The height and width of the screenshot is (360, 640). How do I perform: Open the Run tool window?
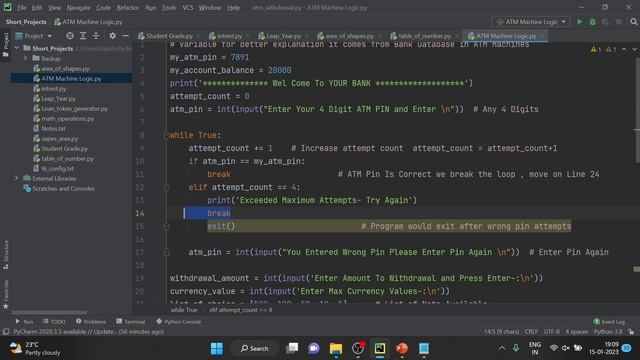24,322
